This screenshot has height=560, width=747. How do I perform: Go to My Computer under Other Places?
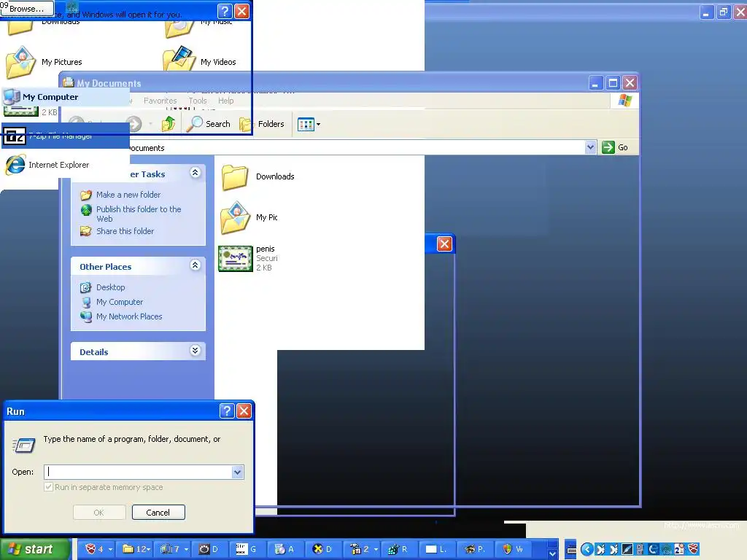(120, 302)
